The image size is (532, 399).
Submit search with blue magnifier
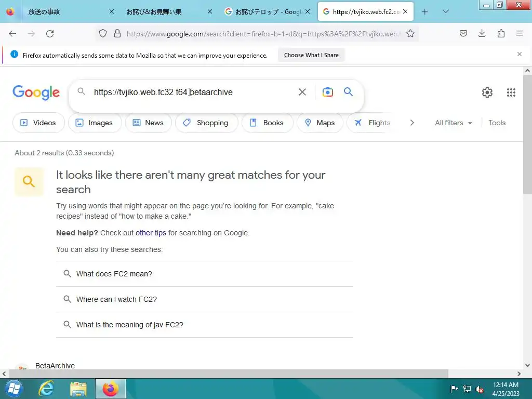[348, 91]
